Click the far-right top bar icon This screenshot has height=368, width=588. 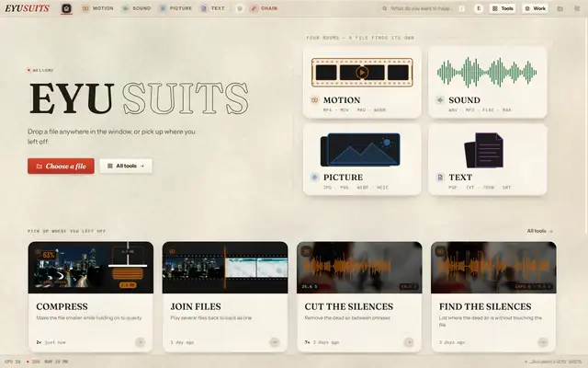point(577,8)
